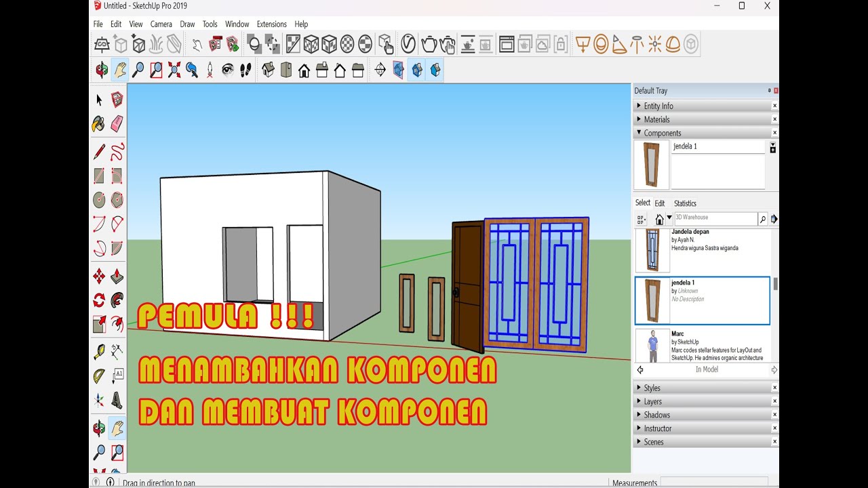This screenshot has height=488, width=868.
Task: Click the teapot render icon
Action: coord(429,45)
